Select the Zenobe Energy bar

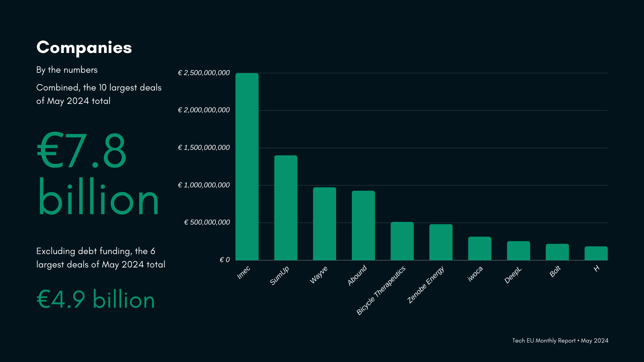441,242
